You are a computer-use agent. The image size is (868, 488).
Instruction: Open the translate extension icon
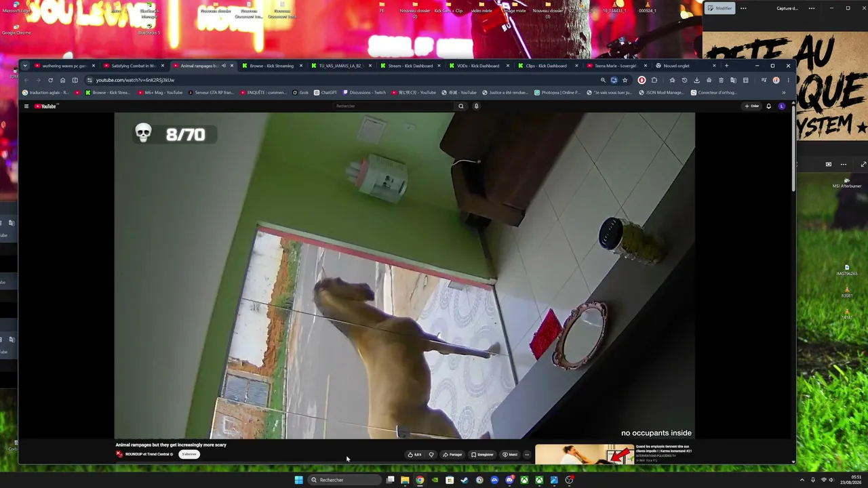pos(733,80)
